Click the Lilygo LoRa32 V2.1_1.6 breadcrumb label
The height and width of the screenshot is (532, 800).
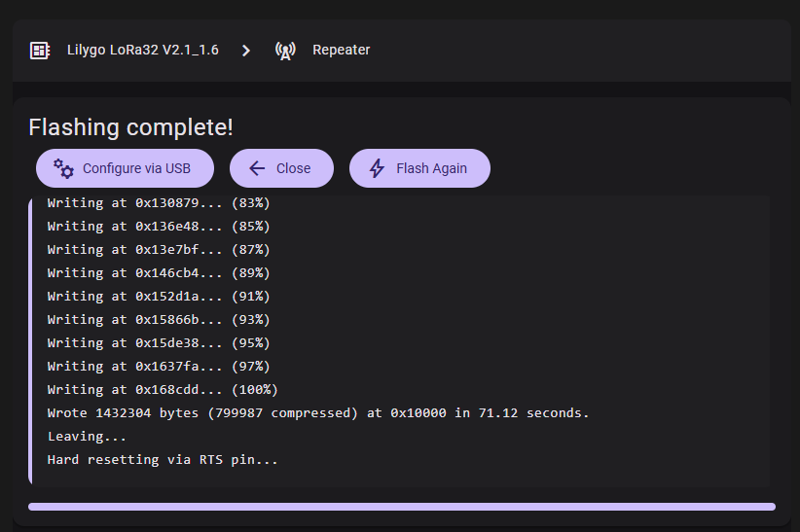coord(143,50)
